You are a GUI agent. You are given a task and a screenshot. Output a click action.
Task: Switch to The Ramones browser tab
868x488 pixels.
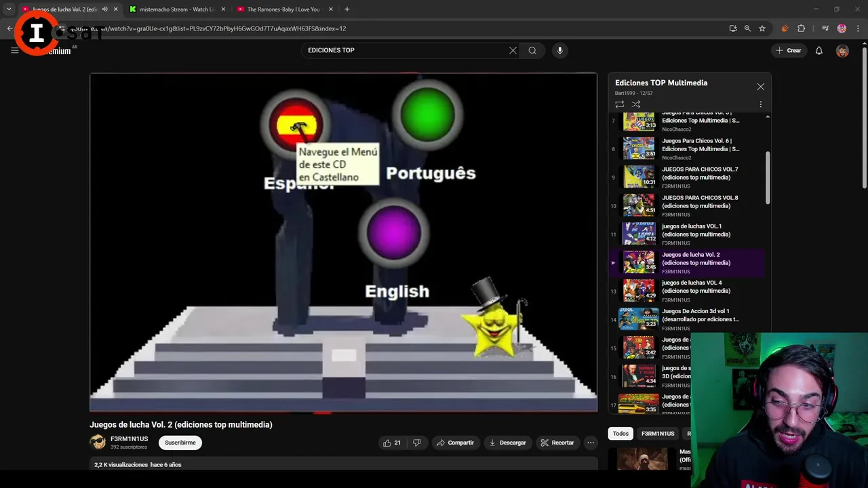tap(283, 9)
